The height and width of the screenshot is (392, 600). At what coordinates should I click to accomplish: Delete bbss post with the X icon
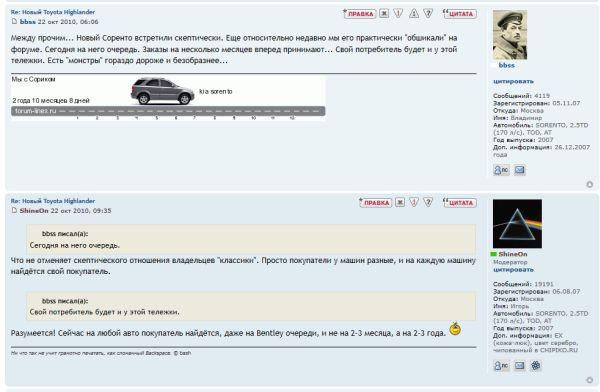384,14
